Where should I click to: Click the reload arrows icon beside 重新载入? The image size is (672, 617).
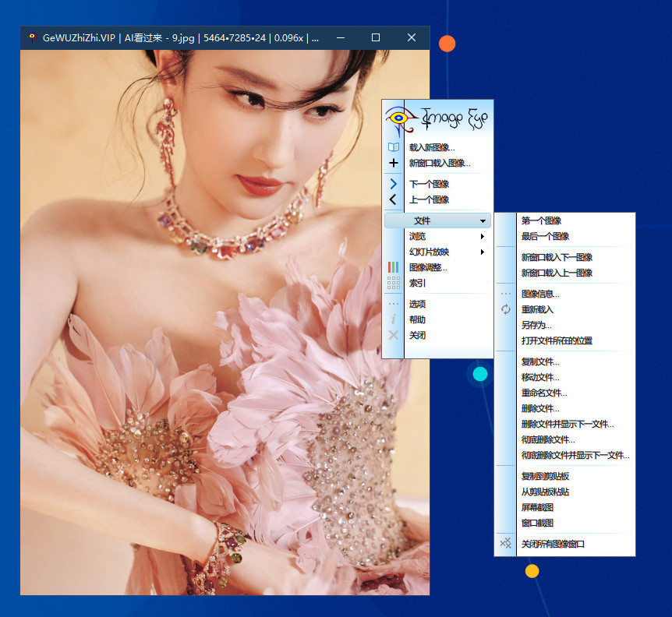tap(506, 309)
